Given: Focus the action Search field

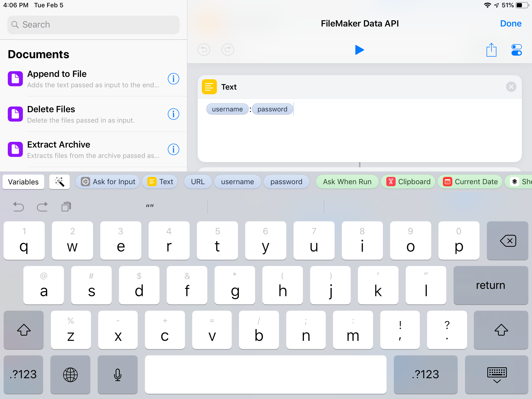Looking at the screenshot, I should pyautogui.click(x=94, y=25).
